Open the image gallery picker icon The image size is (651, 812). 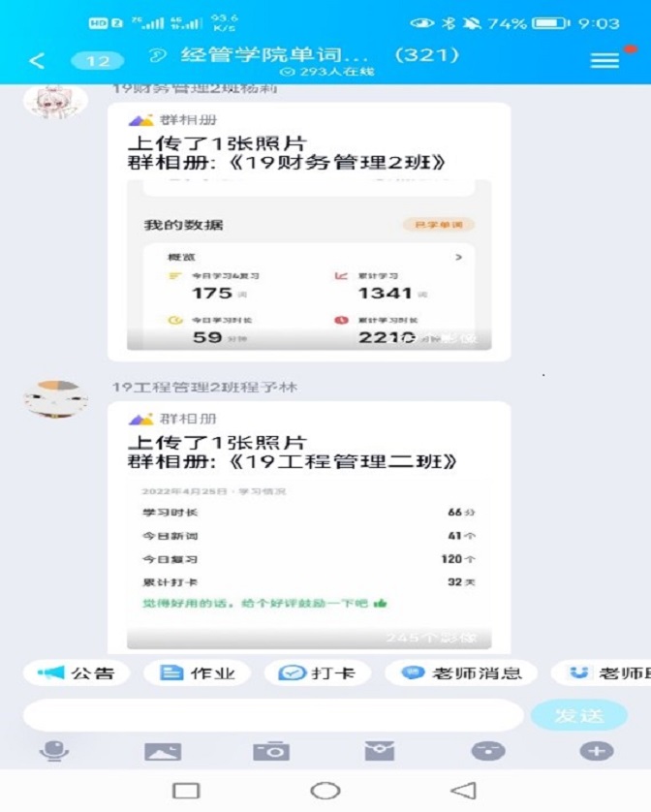[x=163, y=751]
